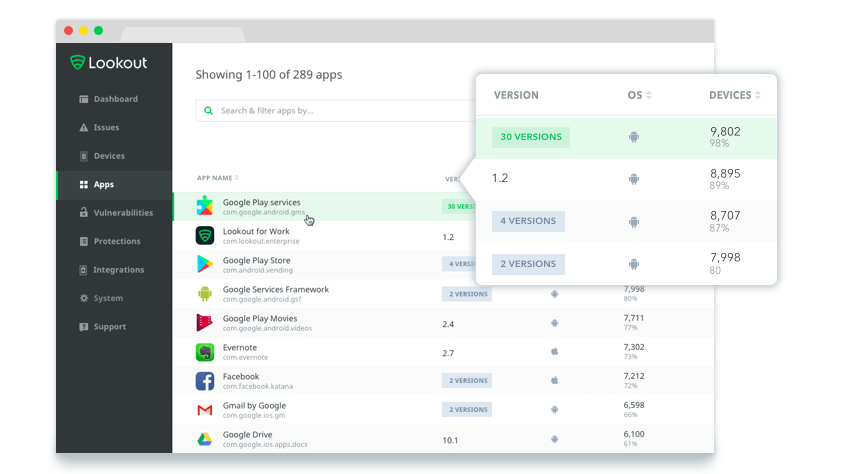Open 2 VERSIONS badge in popup
This screenshot has height=474, width=844.
click(x=528, y=264)
